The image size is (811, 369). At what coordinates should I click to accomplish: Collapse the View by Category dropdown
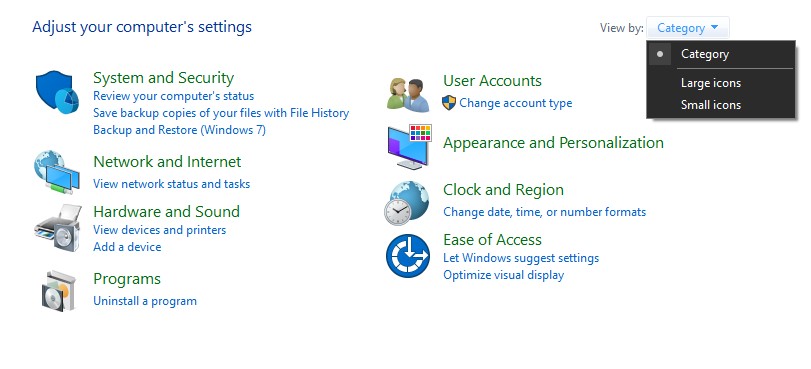point(688,28)
